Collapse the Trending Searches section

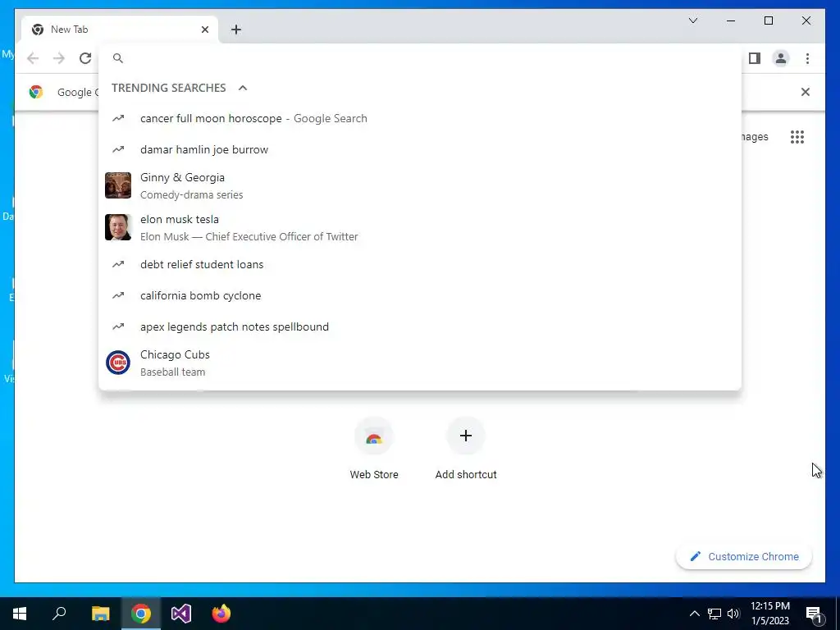click(x=243, y=88)
